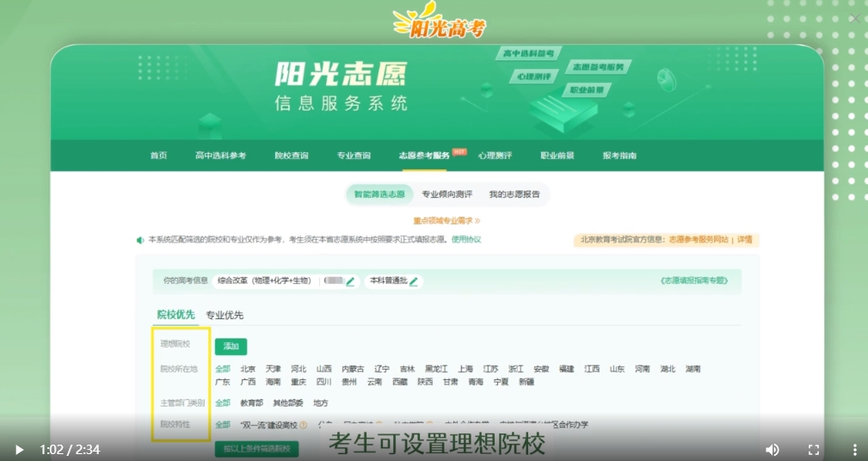868x461 pixels.
Task: Switch to the 专业优先 tab
Action: (225, 315)
